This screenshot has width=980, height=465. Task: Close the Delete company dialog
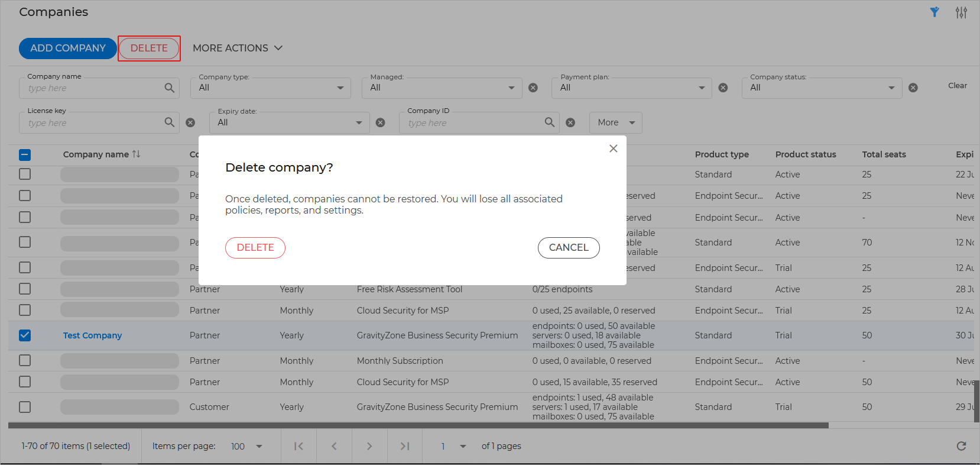point(613,148)
